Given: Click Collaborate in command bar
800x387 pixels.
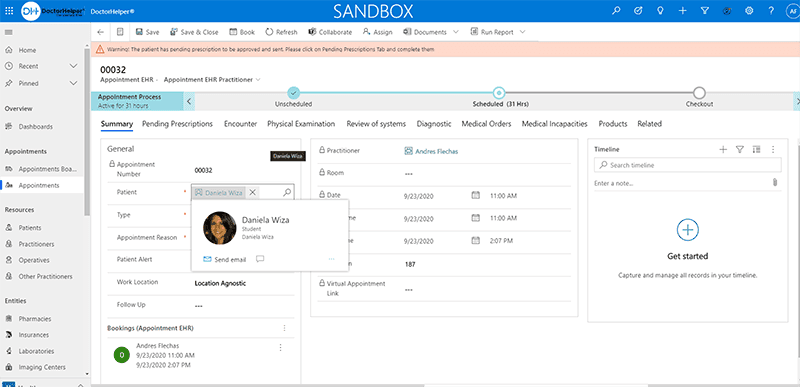Looking at the screenshot, I should pos(330,32).
